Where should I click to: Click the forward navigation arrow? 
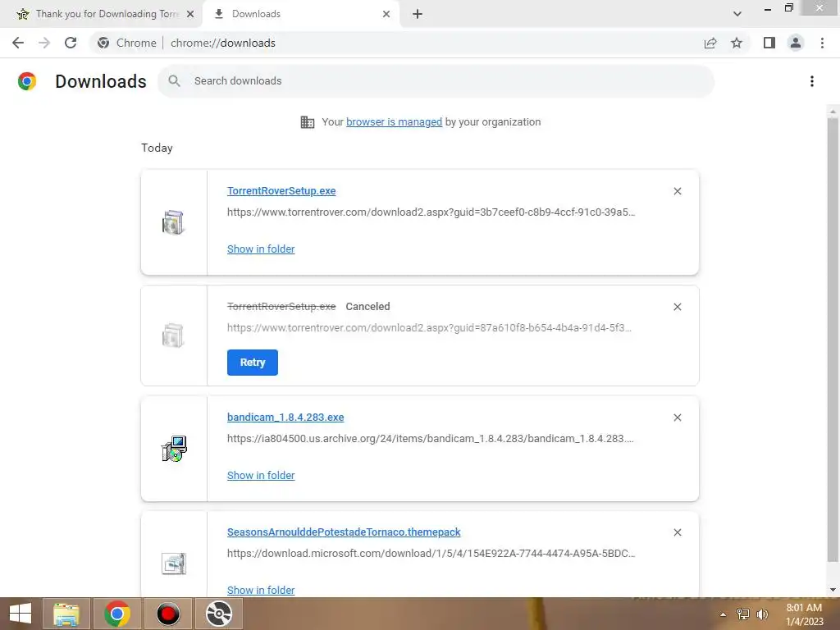point(44,43)
